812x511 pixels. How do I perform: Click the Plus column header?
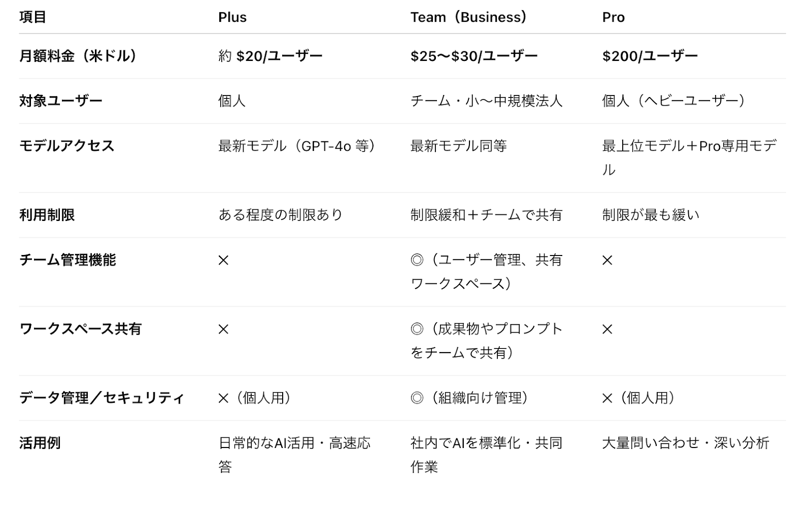coord(232,17)
